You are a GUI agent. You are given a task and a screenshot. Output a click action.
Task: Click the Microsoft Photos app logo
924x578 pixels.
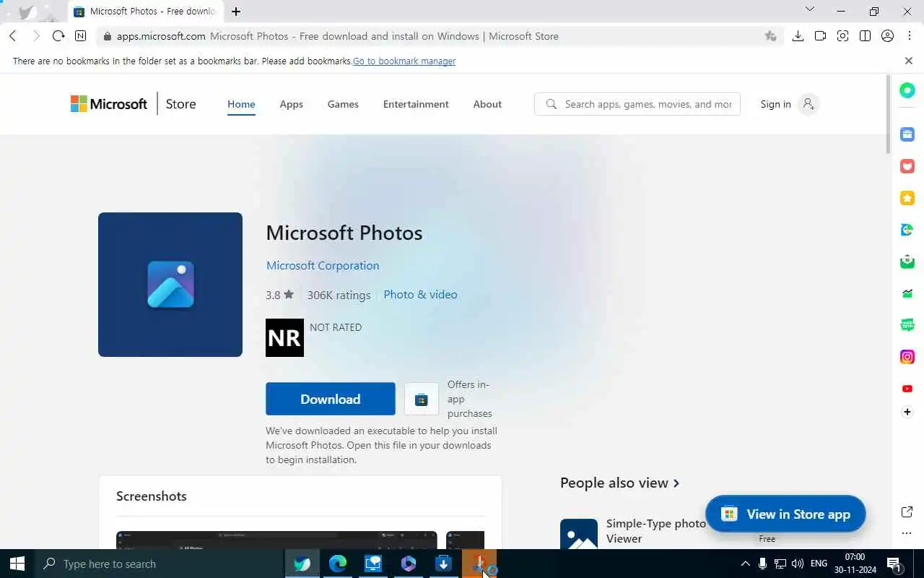170,285
